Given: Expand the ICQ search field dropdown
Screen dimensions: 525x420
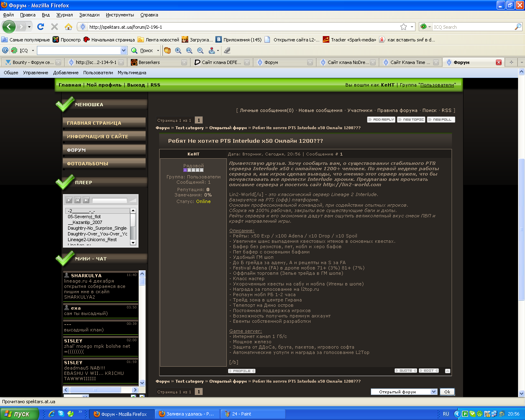Looking at the screenshot, I should click(124, 50).
